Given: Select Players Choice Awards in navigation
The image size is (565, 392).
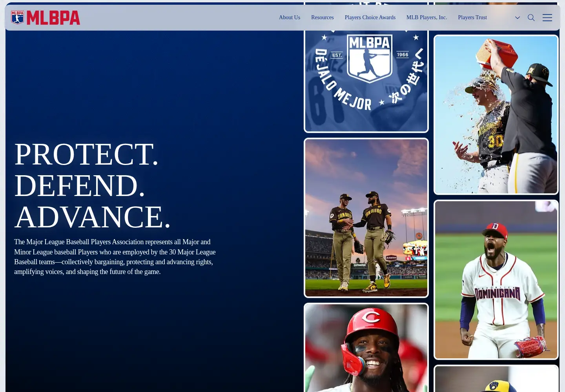Looking at the screenshot, I should (x=370, y=18).
